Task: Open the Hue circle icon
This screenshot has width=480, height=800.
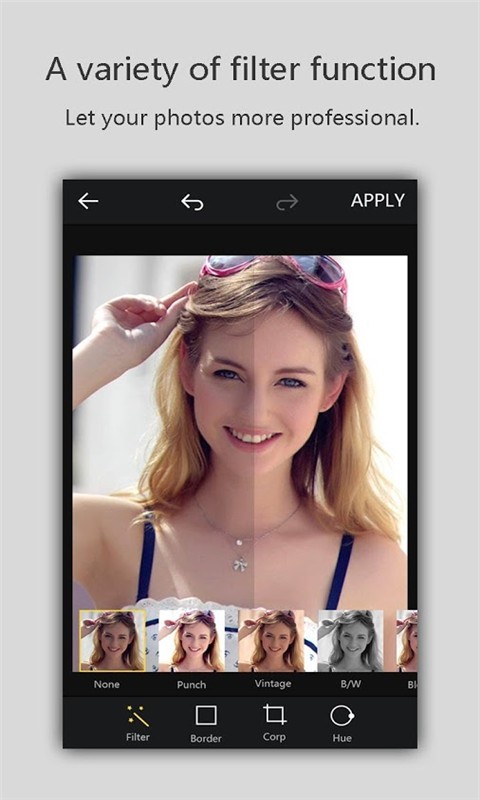Action: (342, 715)
